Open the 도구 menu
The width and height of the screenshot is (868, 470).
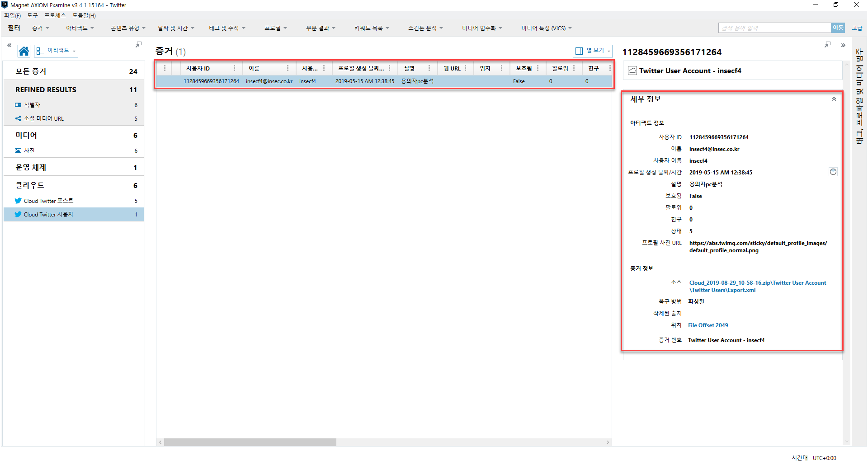[x=33, y=15]
